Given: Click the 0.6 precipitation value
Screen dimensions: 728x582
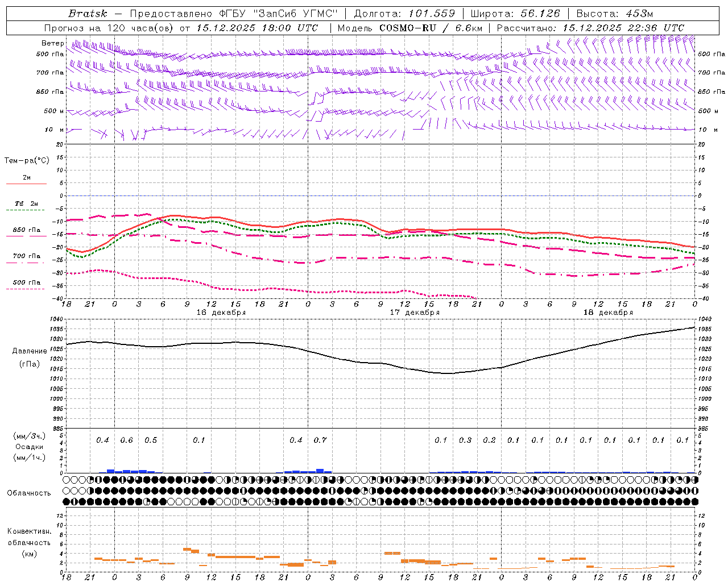Looking at the screenshot, I should click(126, 440).
